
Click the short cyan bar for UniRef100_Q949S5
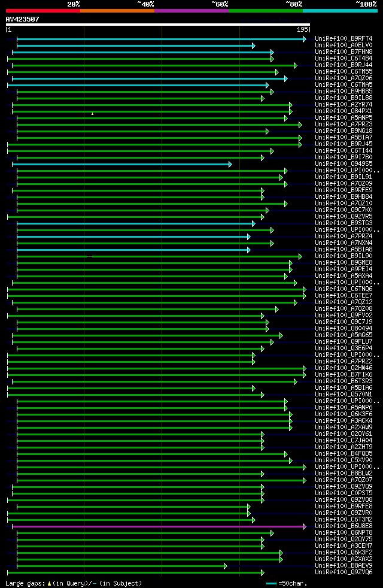click(x=122, y=164)
